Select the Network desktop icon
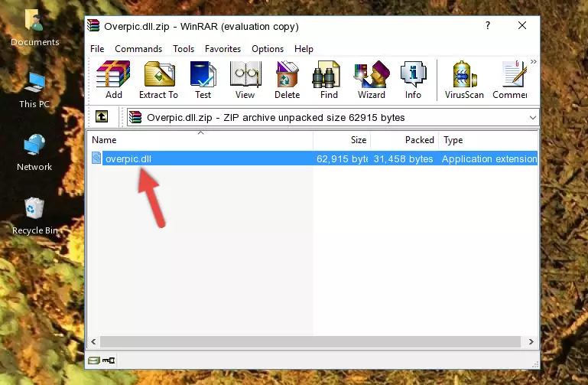Screen dimensions: 588x385 [x=34, y=153]
